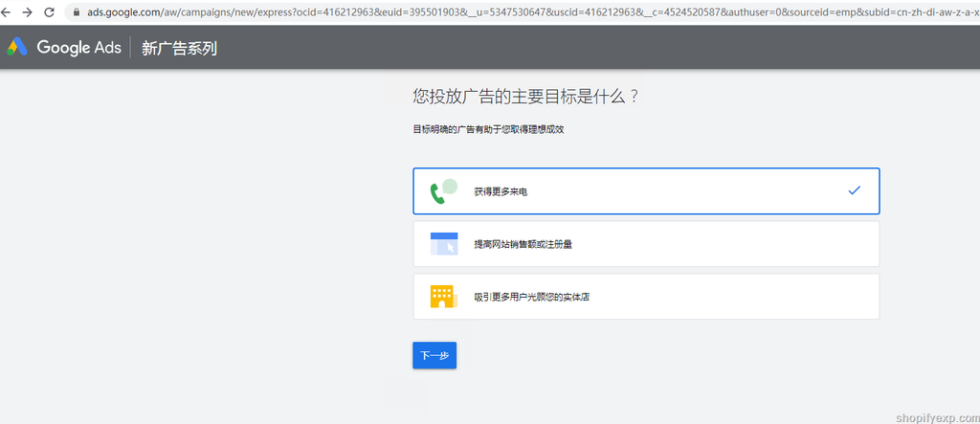Viewport: 980px width, 424px height.
Task: Reload the current page
Action: coord(49,12)
